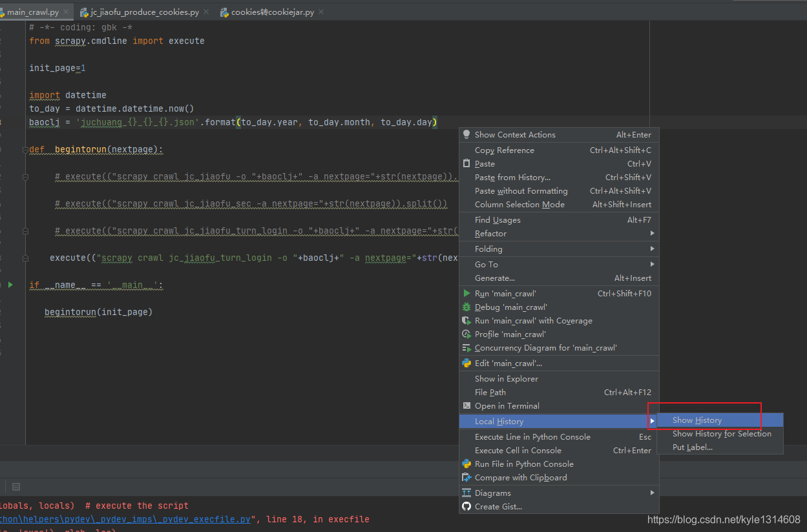The width and height of the screenshot is (807, 532).
Task: Expand the Folding submenu
Action: pos(559,249)
